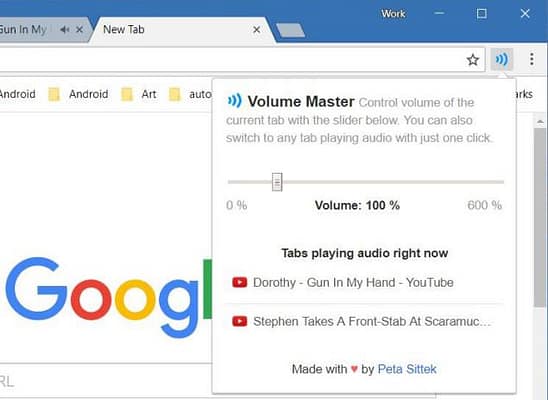Click the Volume Master logo in popup
The height and width of the screenshot is (400, 548).
pos(234,101)
